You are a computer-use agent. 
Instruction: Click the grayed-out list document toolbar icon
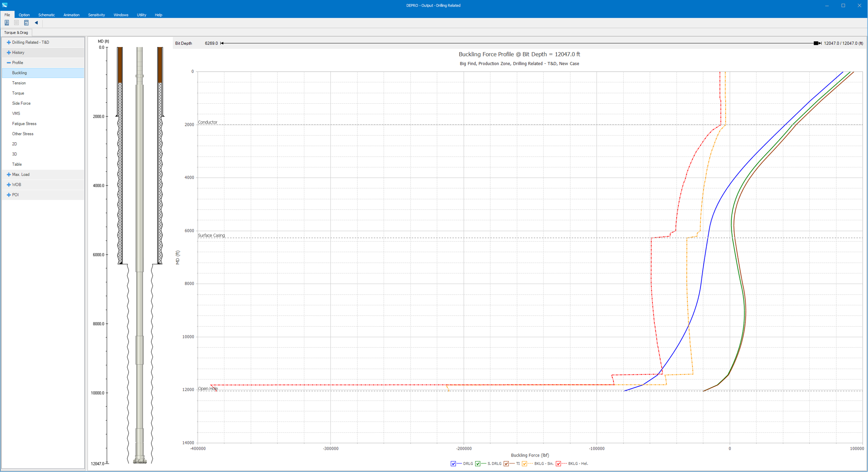coord(16,23)
